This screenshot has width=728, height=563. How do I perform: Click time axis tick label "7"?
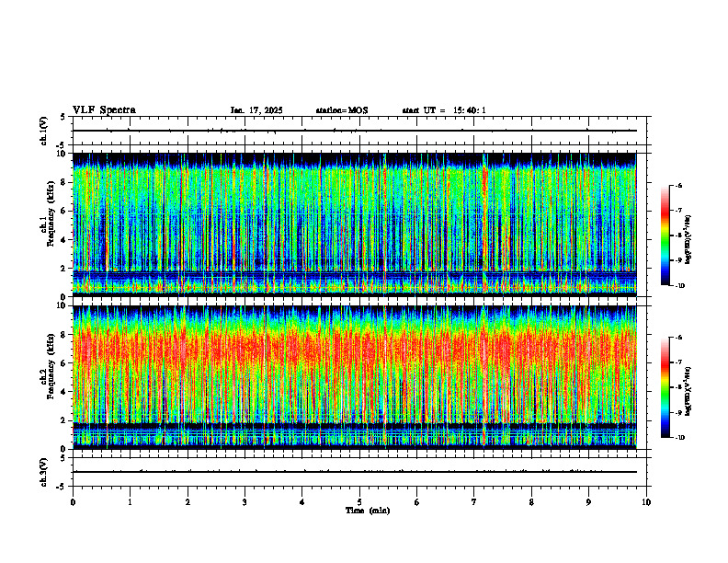pyautogui.click(x=474, y=502)
